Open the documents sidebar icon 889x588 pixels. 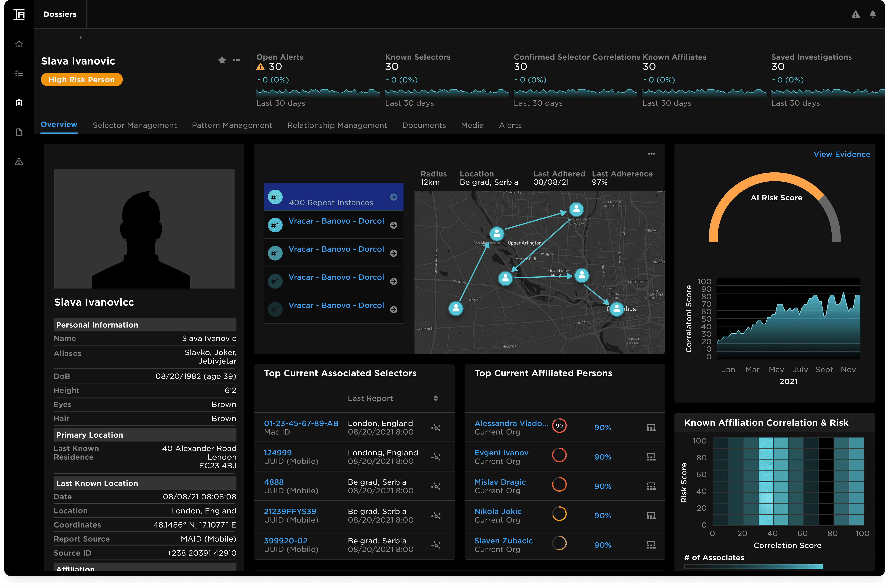point(19,132)
